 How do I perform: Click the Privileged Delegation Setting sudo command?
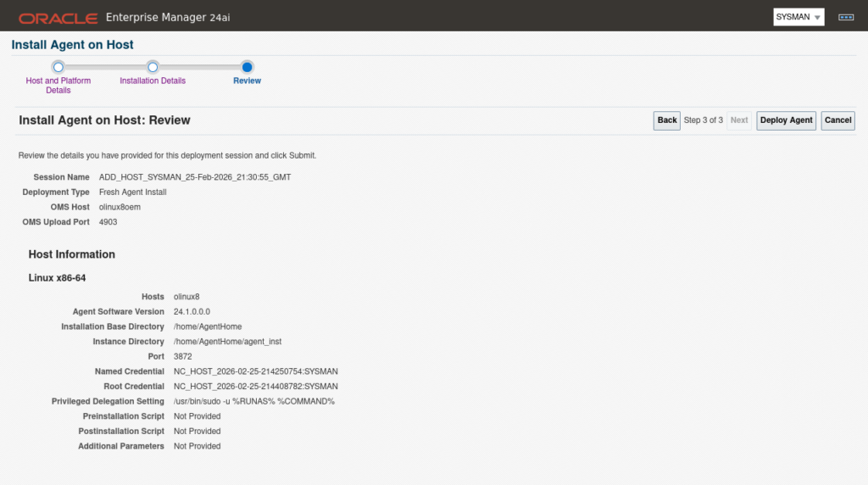(x=253, y=401)
